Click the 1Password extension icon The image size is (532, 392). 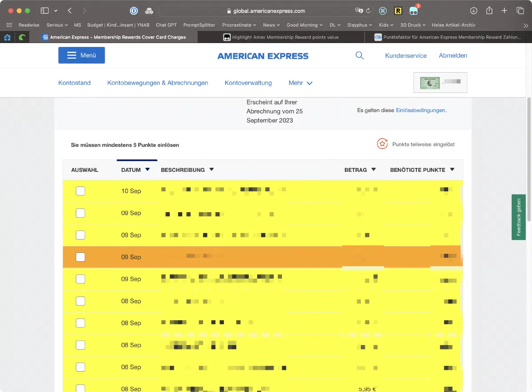point(134,11)
